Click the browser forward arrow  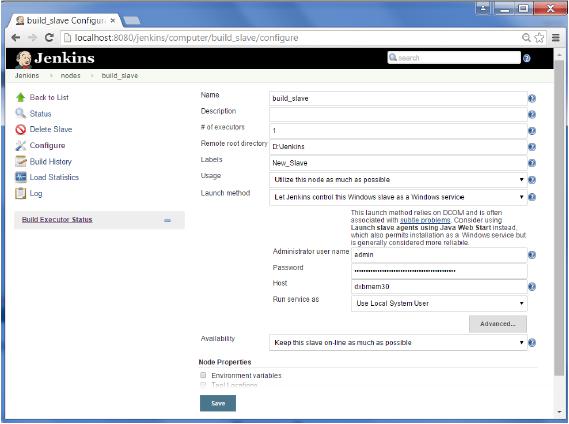[x=32, y=37]
